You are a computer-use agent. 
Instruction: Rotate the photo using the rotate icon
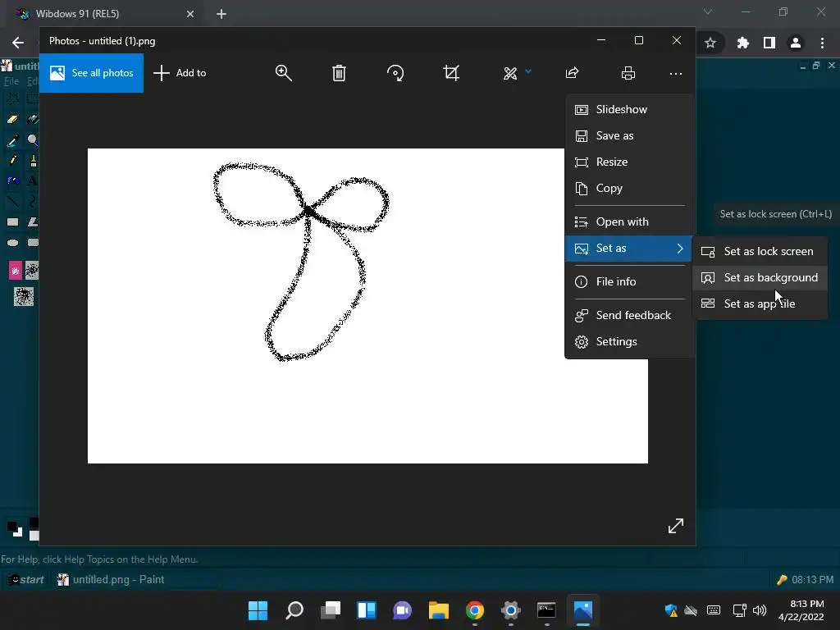click(395, 73)
